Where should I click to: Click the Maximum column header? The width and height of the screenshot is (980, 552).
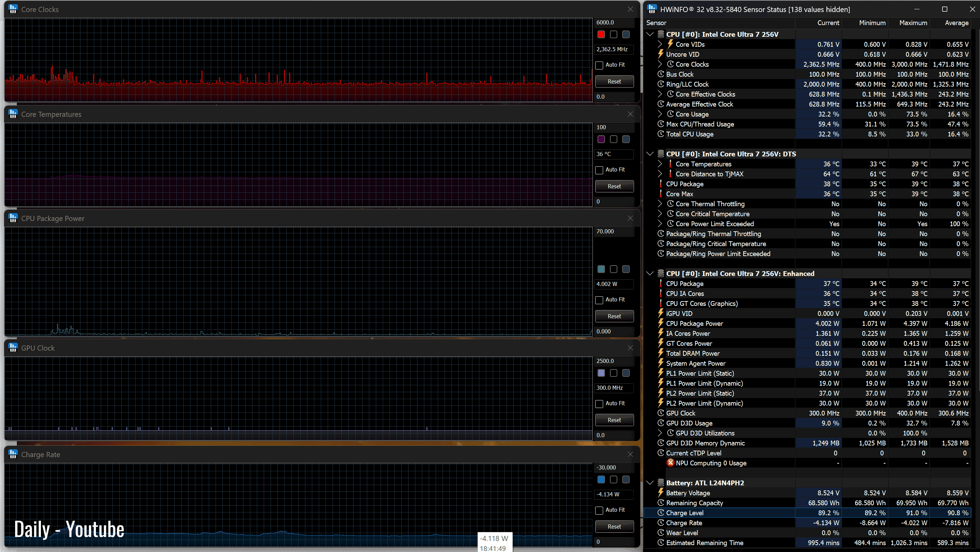pos(913,23)
